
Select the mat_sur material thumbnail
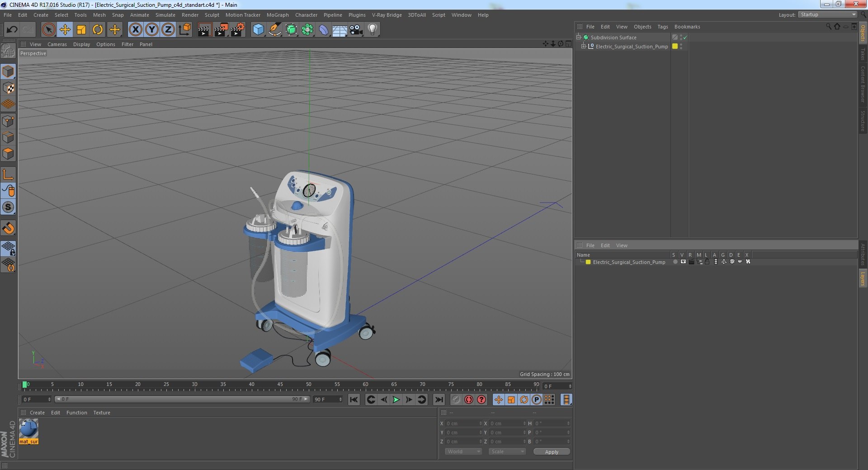(x=28, y=428)
